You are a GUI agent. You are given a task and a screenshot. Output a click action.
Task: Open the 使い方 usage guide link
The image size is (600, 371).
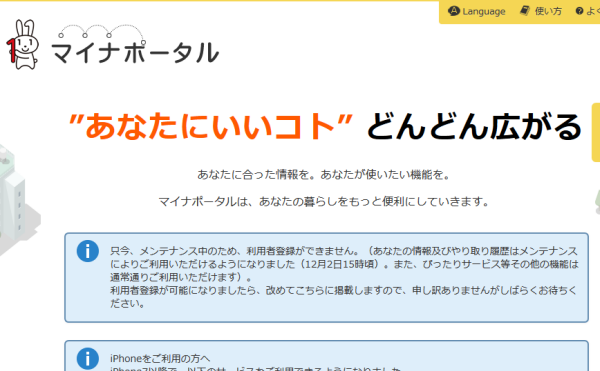(541, 11)
